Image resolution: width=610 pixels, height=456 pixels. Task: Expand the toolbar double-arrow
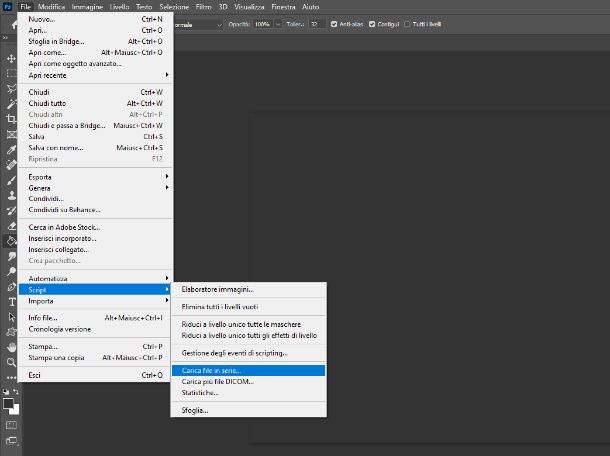click(5, 38)
